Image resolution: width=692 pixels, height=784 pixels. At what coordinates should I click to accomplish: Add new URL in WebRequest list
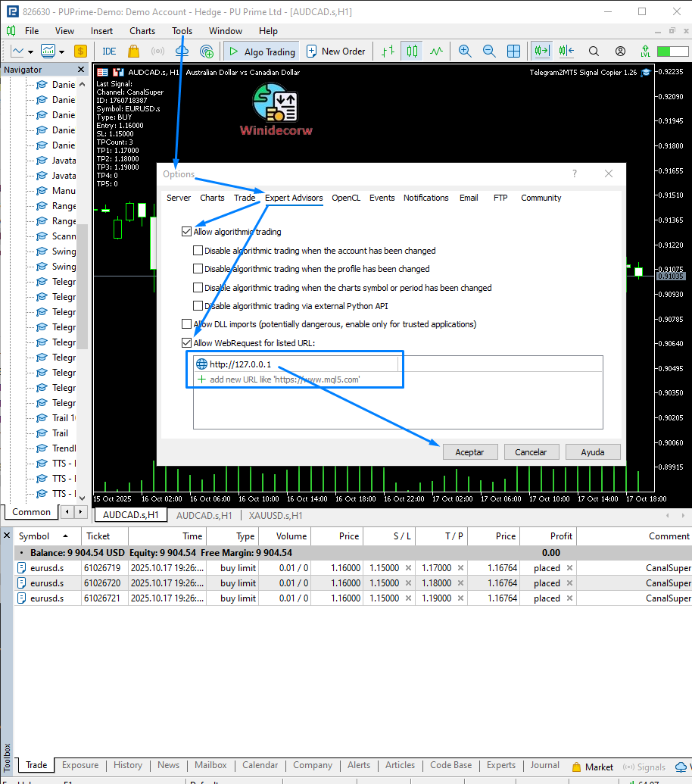284,380
